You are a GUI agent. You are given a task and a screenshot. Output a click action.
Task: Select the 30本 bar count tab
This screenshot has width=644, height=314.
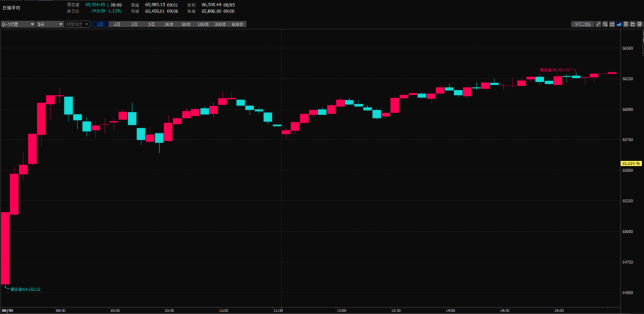(x=169, y=25)
